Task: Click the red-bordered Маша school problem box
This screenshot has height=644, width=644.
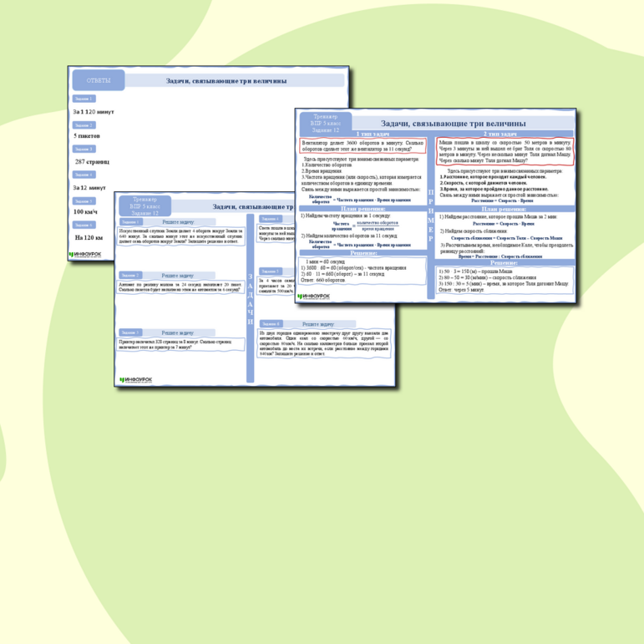Action: point(505,151)
